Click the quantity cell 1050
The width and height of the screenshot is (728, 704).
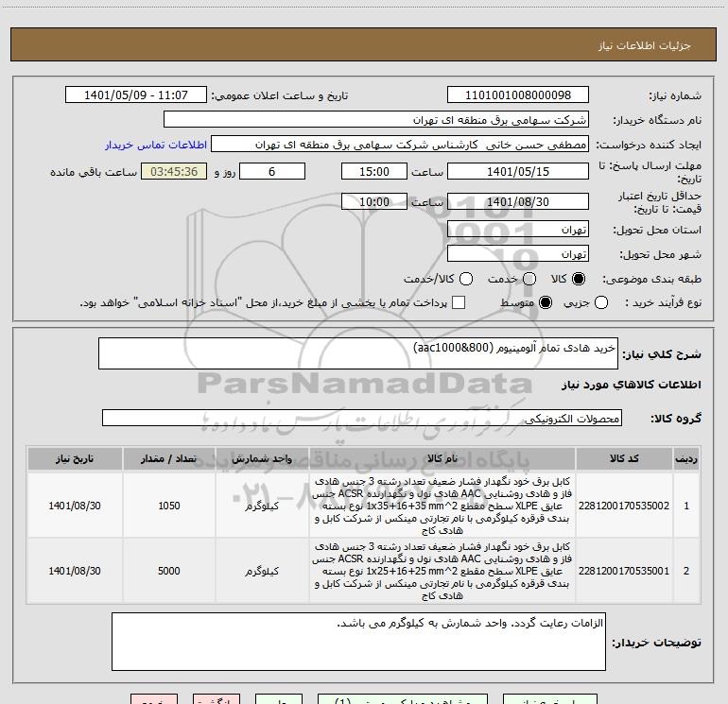click(x=169, y=506)
